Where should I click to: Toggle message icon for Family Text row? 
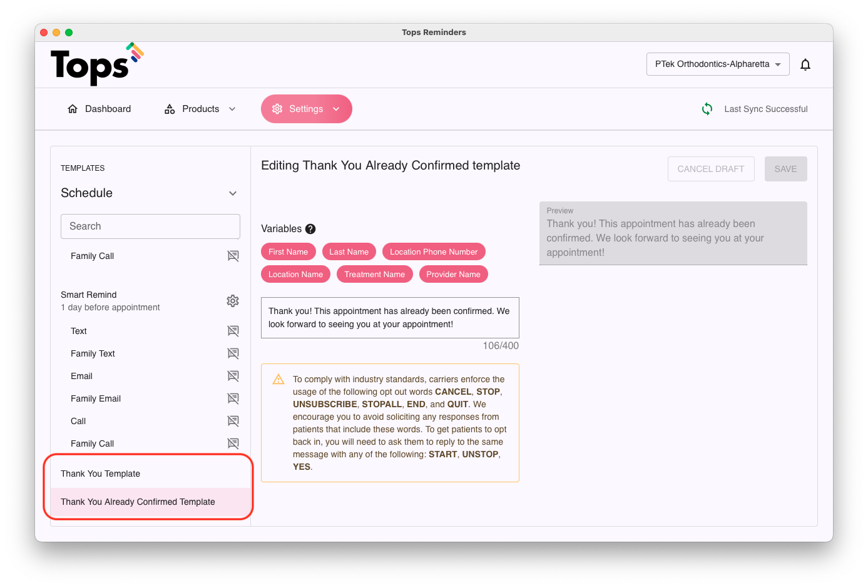pyautogui.click(x=233, y=353)
